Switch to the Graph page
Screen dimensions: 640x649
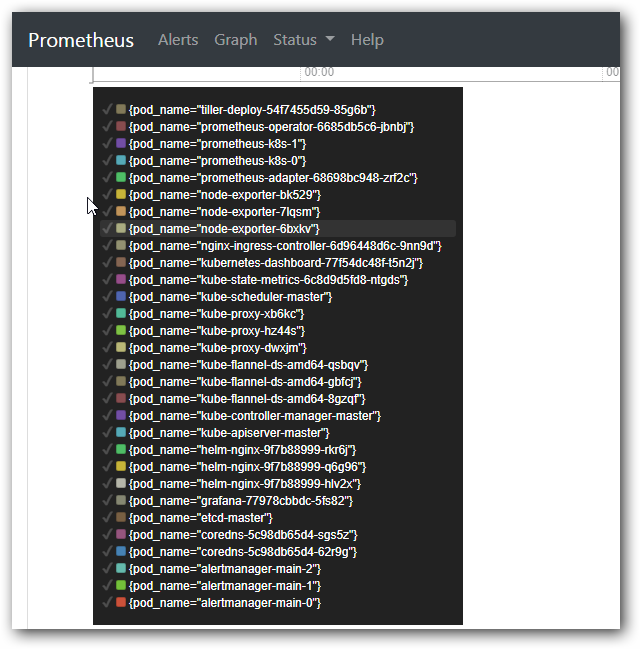coord(235,40)
